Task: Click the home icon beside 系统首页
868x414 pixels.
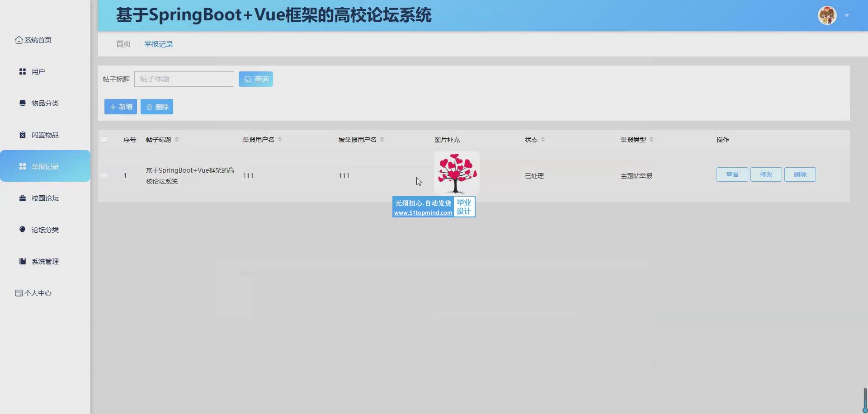Action: (19, 40)
